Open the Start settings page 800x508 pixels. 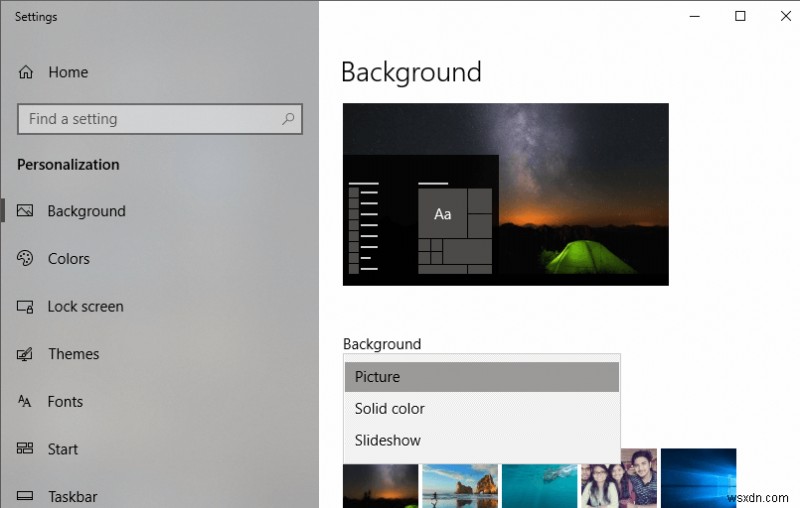(x=63, y=449)
